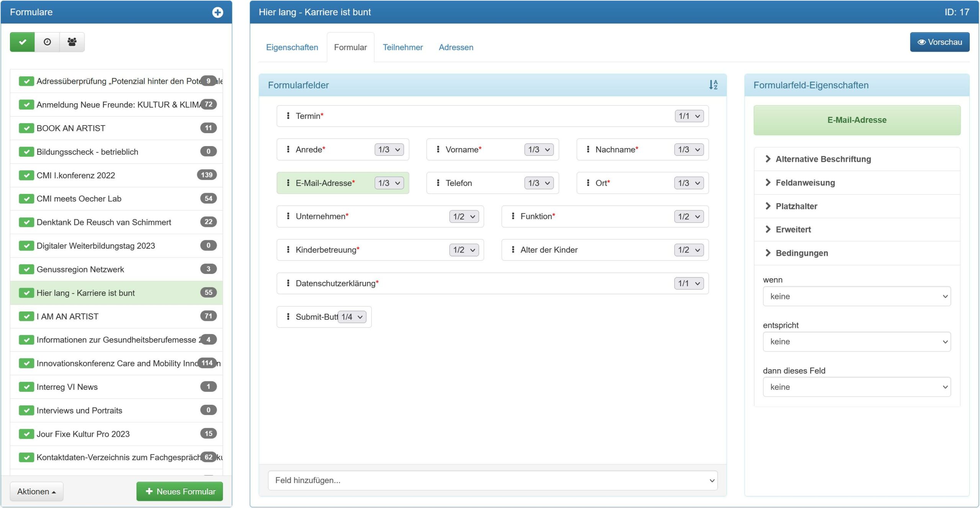Toggle green checkbox for Interreg VI News

pyautogui.click(x=26, y=387)
